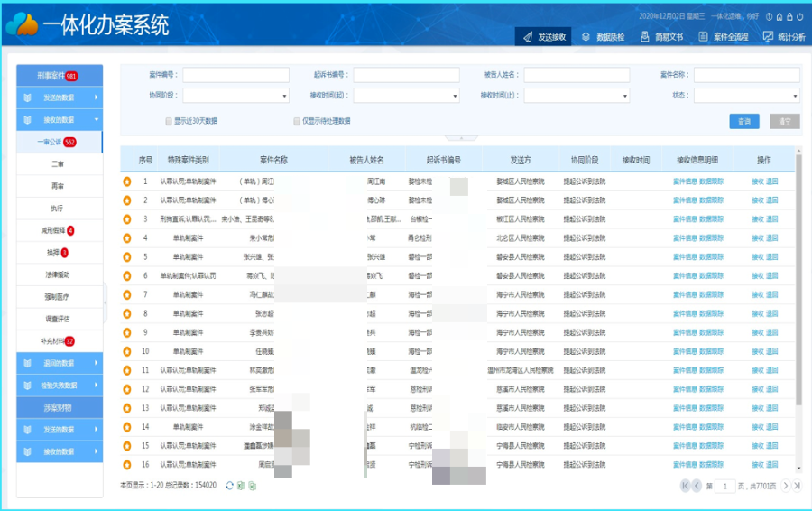
Task: Select 二审 in the sidebar
Action: point(58,164)
